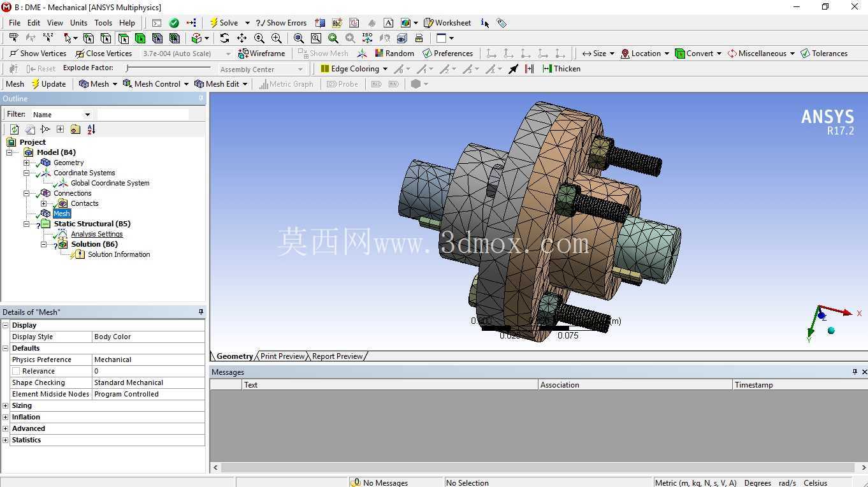Image resolution: width=868 pixels, height=487 pixels.
Task: Select Solution Information in the tree
Action: 119,254
